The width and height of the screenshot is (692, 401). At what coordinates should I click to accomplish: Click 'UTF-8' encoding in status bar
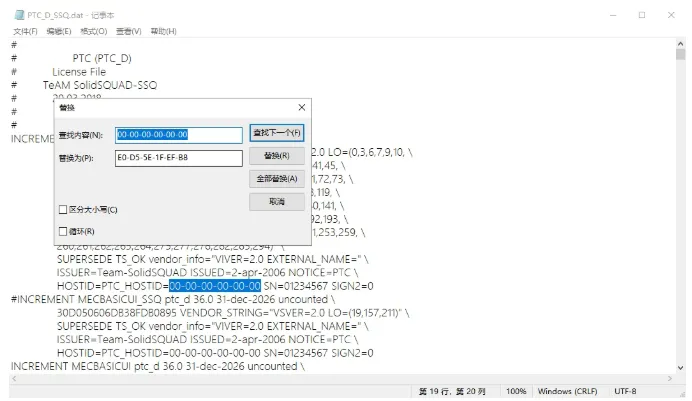click(x=625, y=391)
